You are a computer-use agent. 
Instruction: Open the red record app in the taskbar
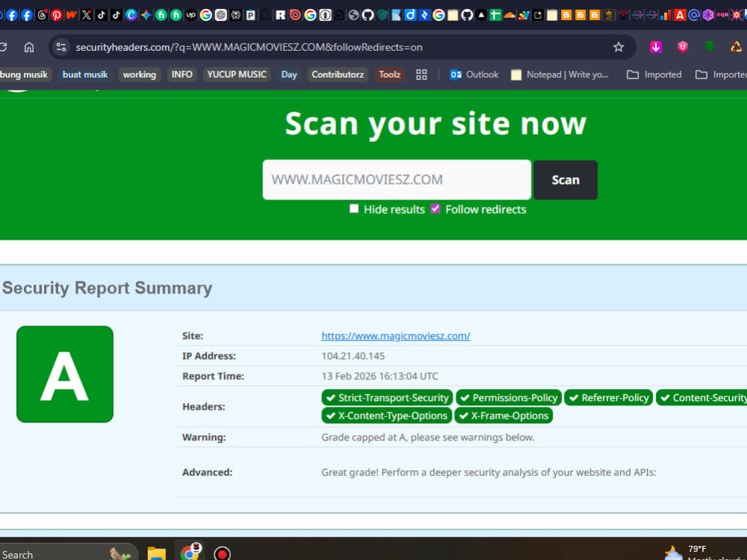tap(222, 553)
